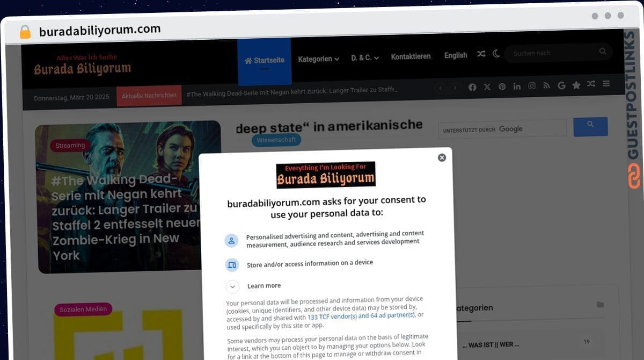Close the consent dialog with X
This screenshot has width=644, height=360.
(x=442, y=157)
